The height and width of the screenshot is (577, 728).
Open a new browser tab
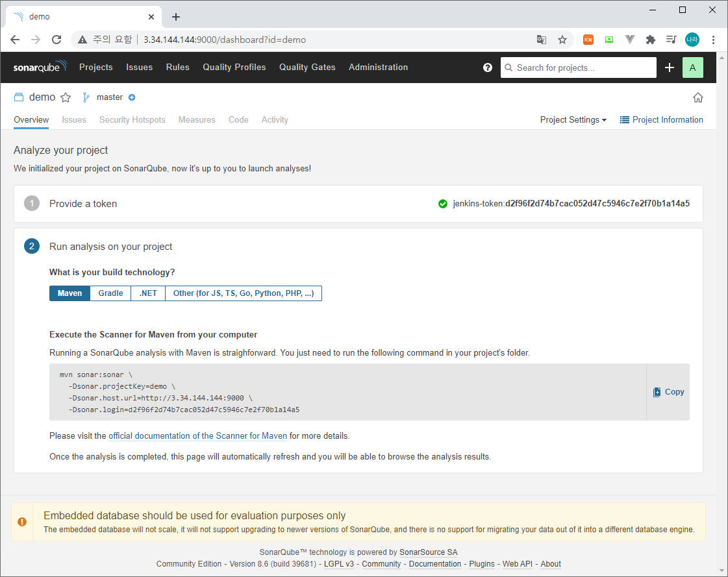[x=175, y=17]
